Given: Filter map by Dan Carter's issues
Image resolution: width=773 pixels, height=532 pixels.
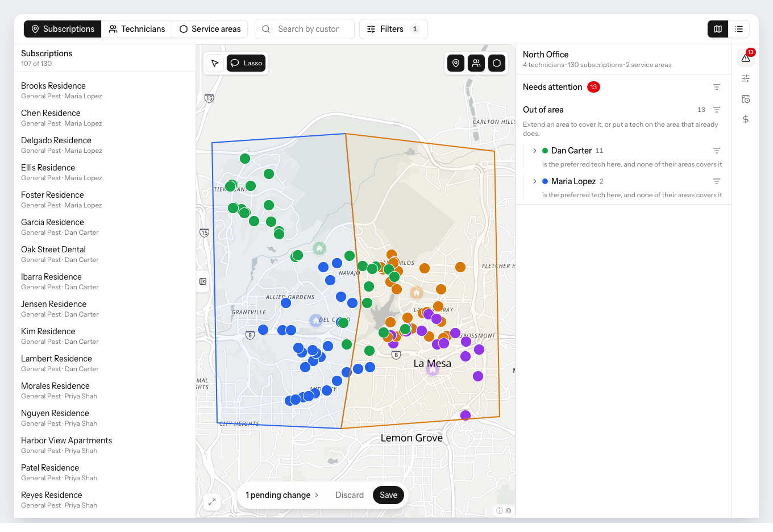Looking at the screenshot, I should (717, 151).
